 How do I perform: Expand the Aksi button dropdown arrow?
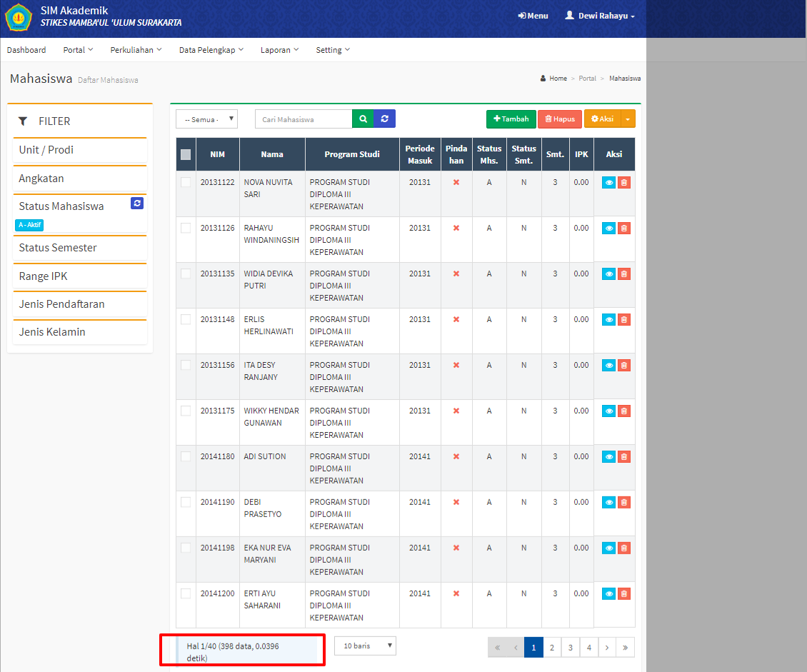[628, 119]
